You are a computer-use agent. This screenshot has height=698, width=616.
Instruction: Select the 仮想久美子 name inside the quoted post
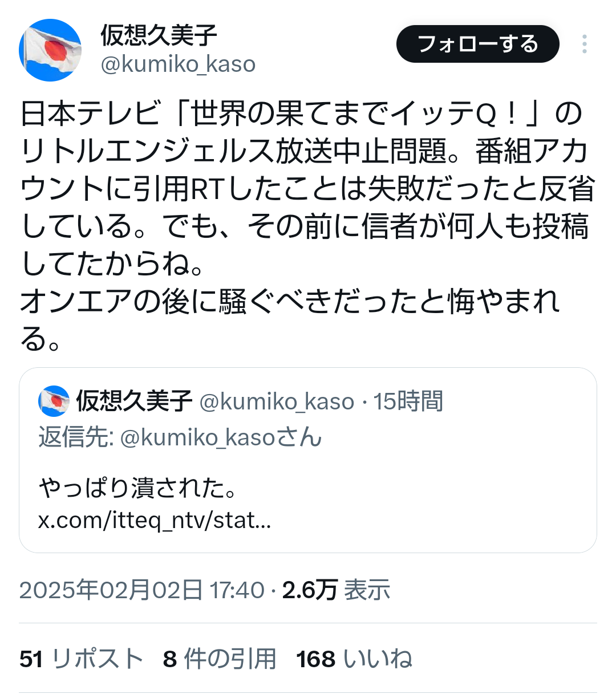click(x=134, y=401)
